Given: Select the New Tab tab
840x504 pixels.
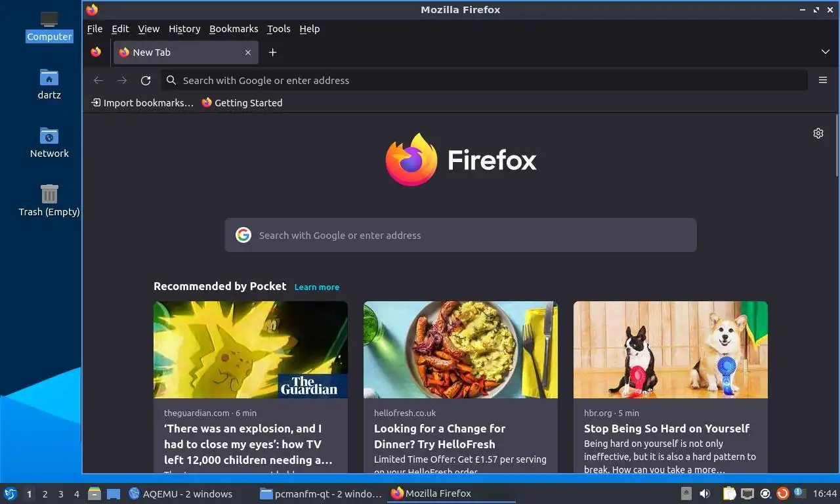Looking at the screenshot, I should tap(186, 52).
